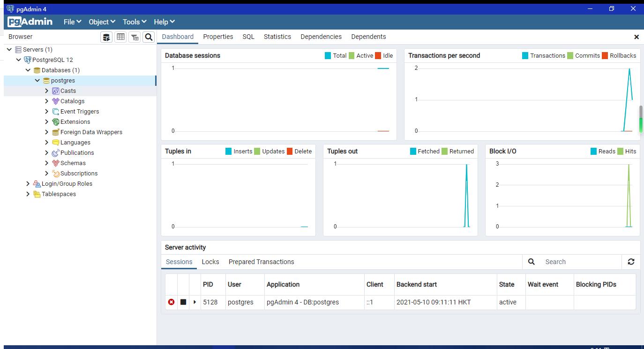
Task: Open the File menu
Action: 72,22
